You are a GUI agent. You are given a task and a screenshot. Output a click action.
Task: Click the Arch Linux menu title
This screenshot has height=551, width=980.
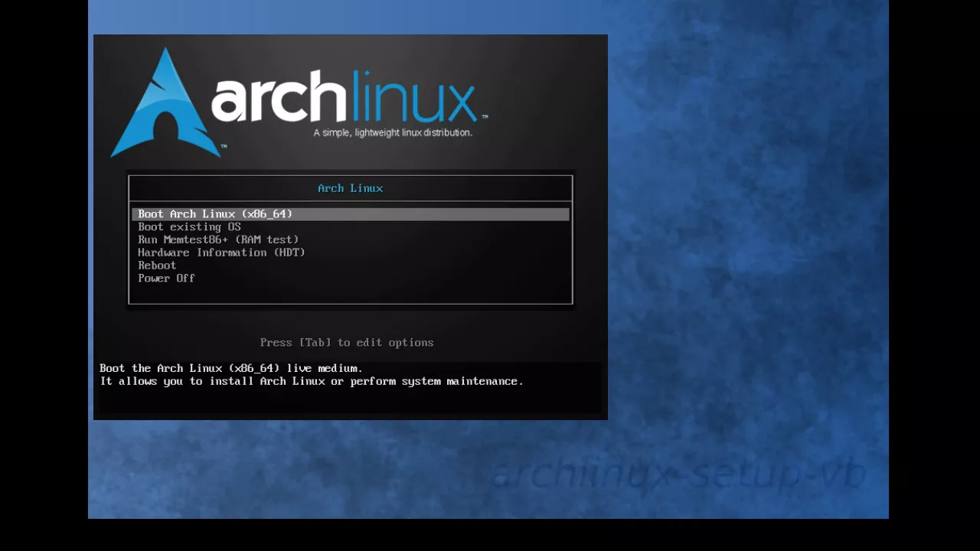[x=351, y=188]
